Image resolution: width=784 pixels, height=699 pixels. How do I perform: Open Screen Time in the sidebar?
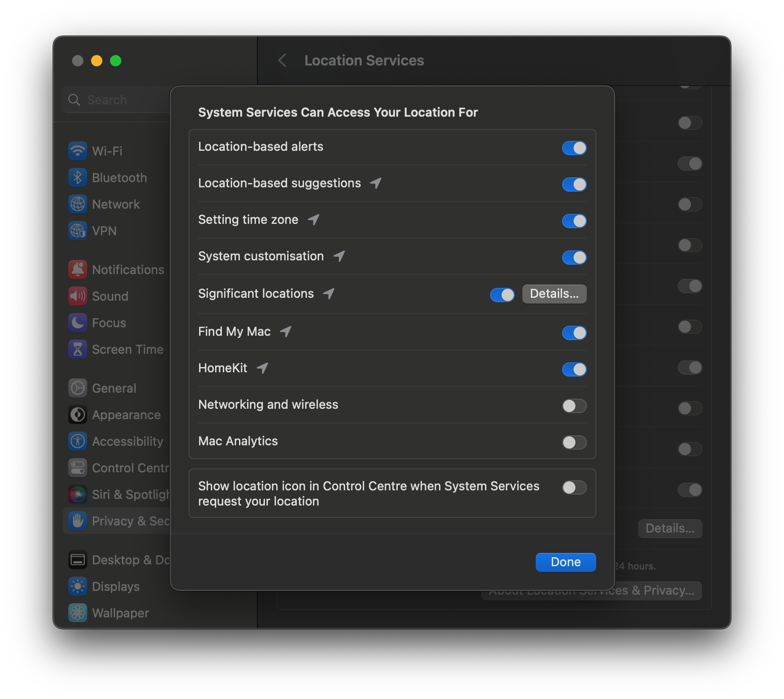(x=116, y=349)
